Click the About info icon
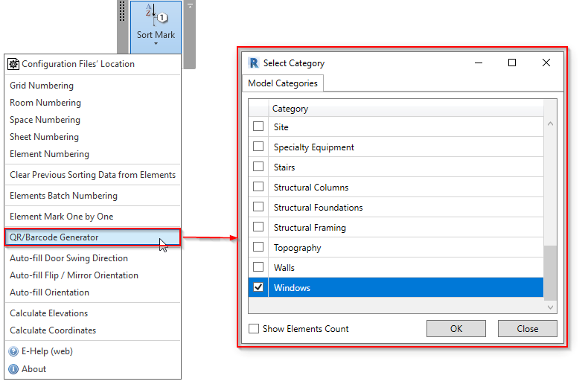The width and height of the screenshot is (588, 387). [13, 369]
